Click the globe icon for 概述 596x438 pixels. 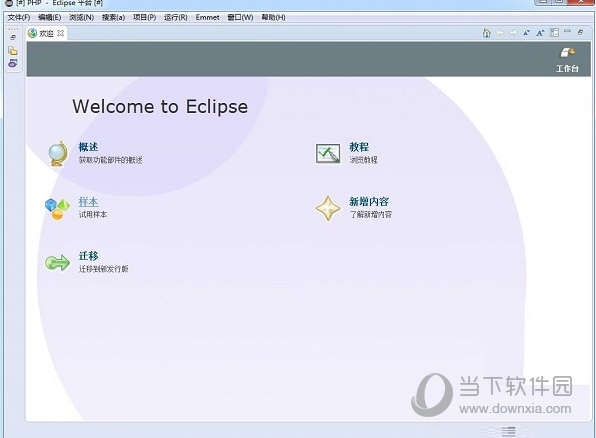point(58,154)
